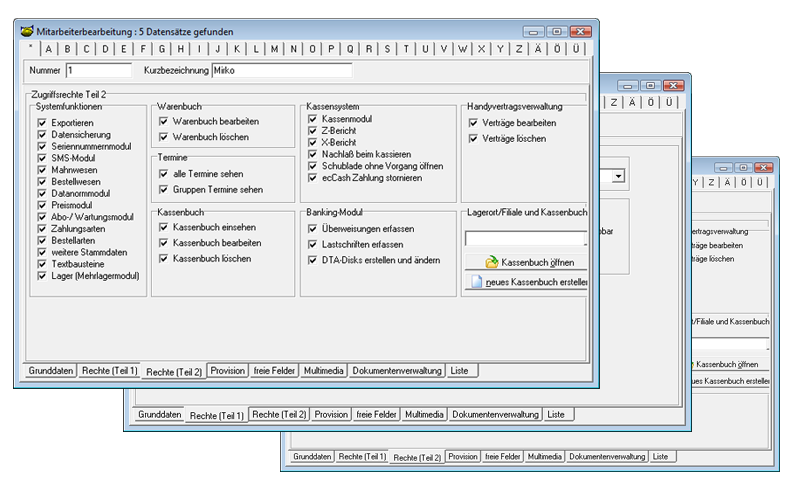The image size is (809, 488).
Task: Toggle Lastschriften erfassen checkbox
Action: click(x=312, y=244)
